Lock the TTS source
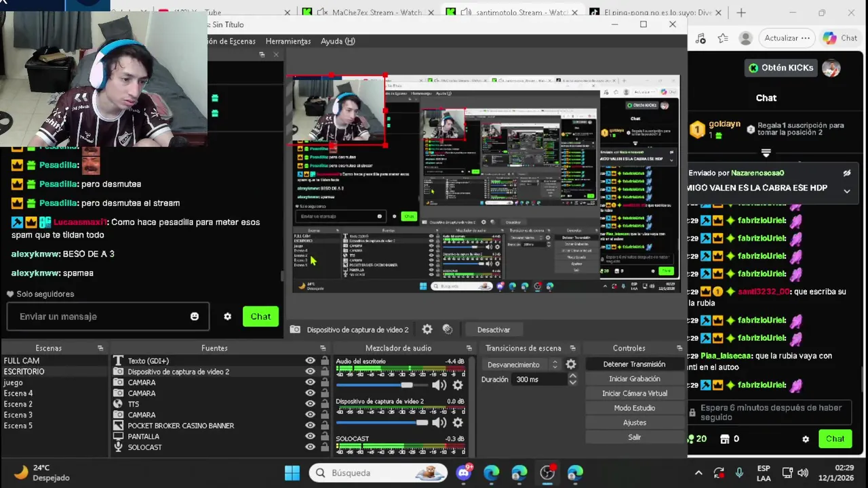This screenshot has width=868, height=488. click(x=324, y=404)
